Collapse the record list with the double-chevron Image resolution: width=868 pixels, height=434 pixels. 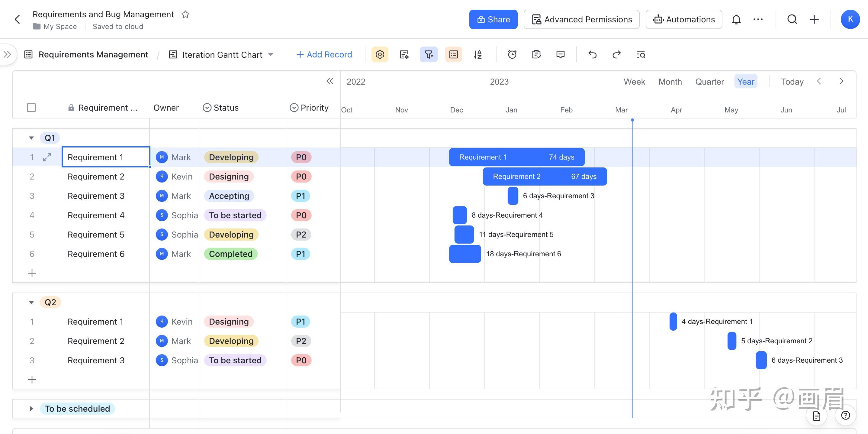tap(330, 81)
